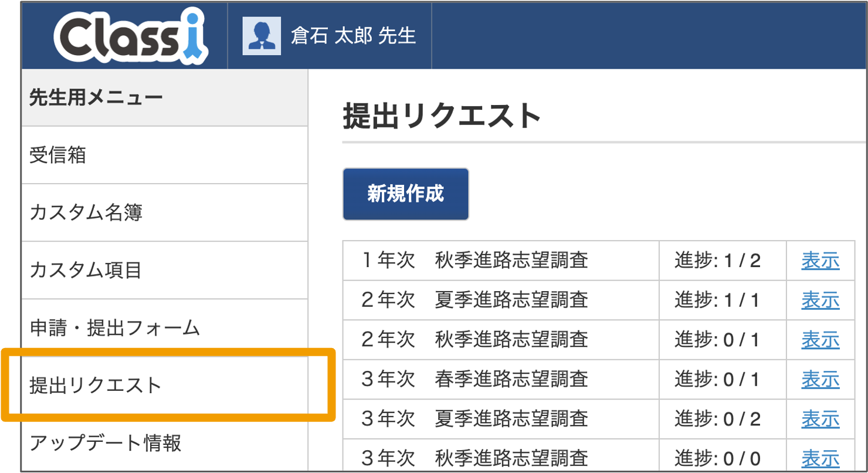Click 表示 for 1年次 秋季進路志望調査
The height and width of the screenshot is (473, 868).
(x=820, y=260)
